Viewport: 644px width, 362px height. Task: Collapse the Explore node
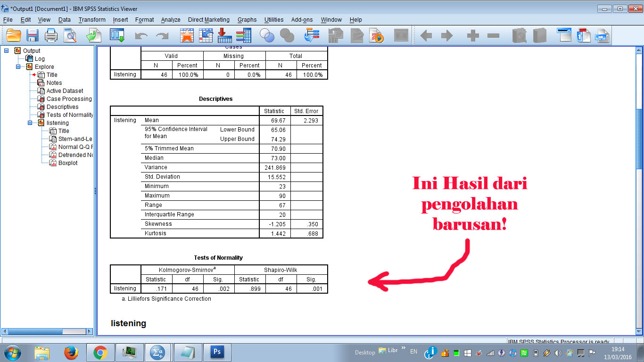19,66
